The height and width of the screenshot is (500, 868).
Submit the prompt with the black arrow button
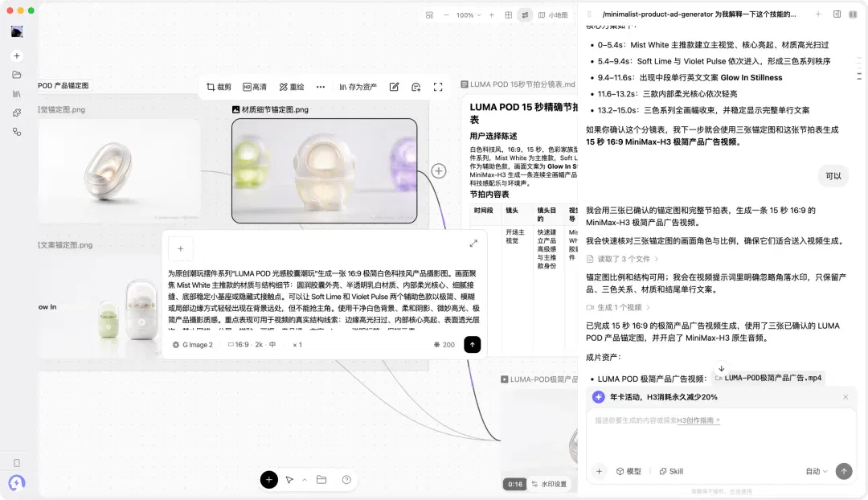(x=473, y=344)
